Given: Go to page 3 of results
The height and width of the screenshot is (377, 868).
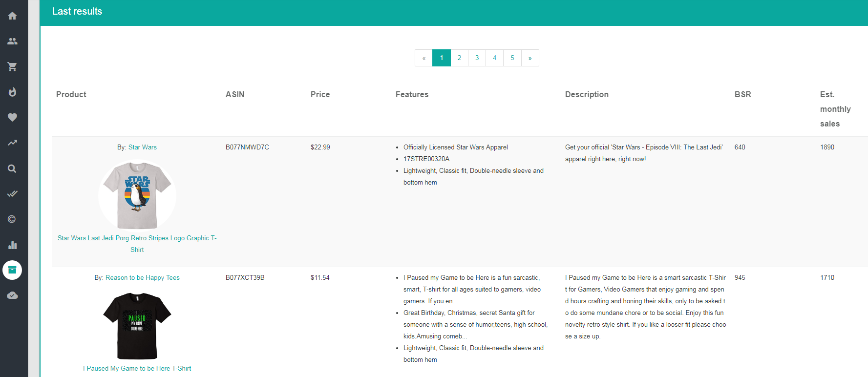Looking at the screenshot, I should tap(477, 58).
